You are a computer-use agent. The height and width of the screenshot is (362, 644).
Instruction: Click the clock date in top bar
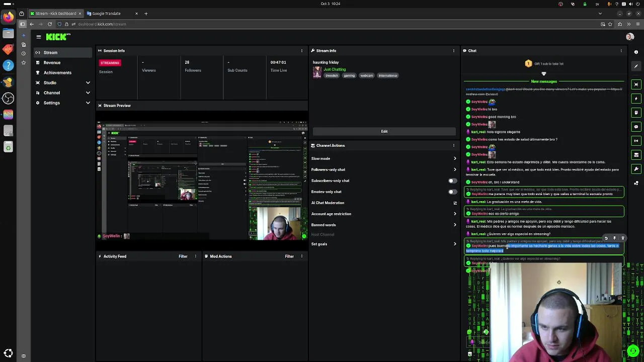(x=331, y=4)
